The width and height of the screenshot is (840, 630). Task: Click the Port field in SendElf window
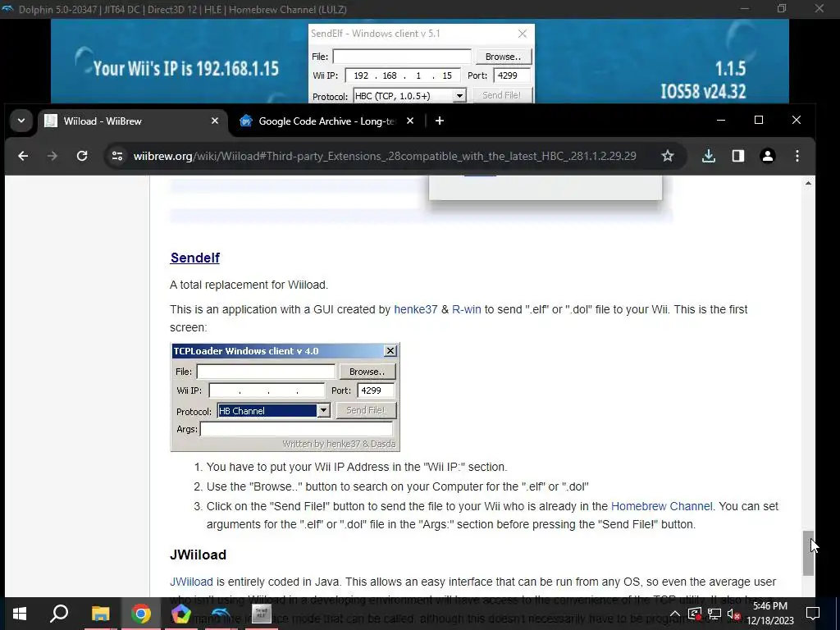click(x=512, y=75)
